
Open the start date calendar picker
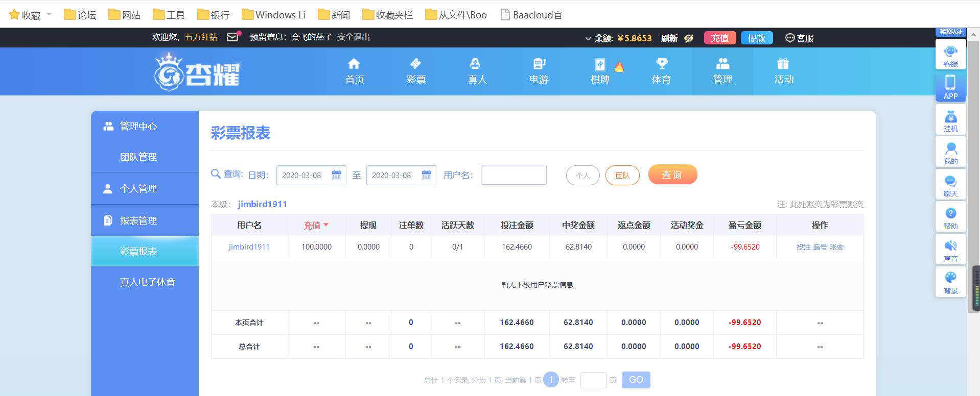click(x=337, y=176)
